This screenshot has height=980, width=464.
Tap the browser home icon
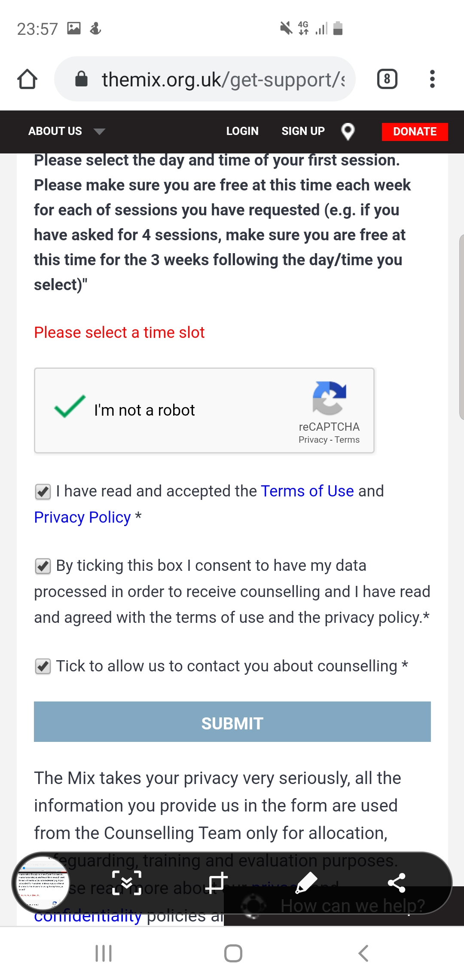pos(27,79)
